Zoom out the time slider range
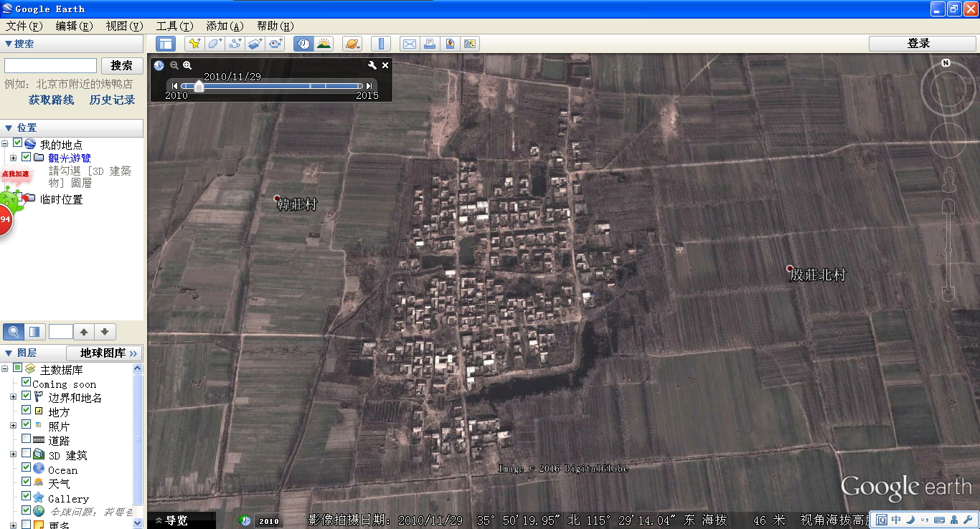The width and height of the screenshot is (980, 529). click(174, 65)
